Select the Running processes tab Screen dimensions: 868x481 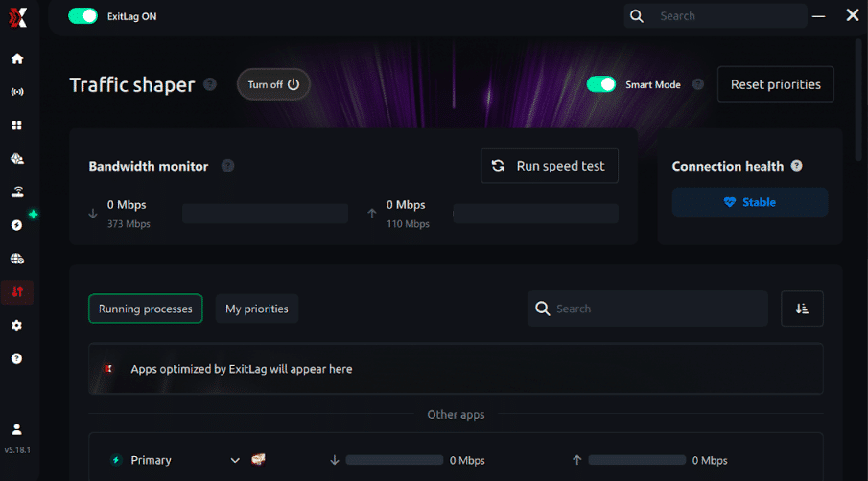pyautogui.click(x=146, y=309)
